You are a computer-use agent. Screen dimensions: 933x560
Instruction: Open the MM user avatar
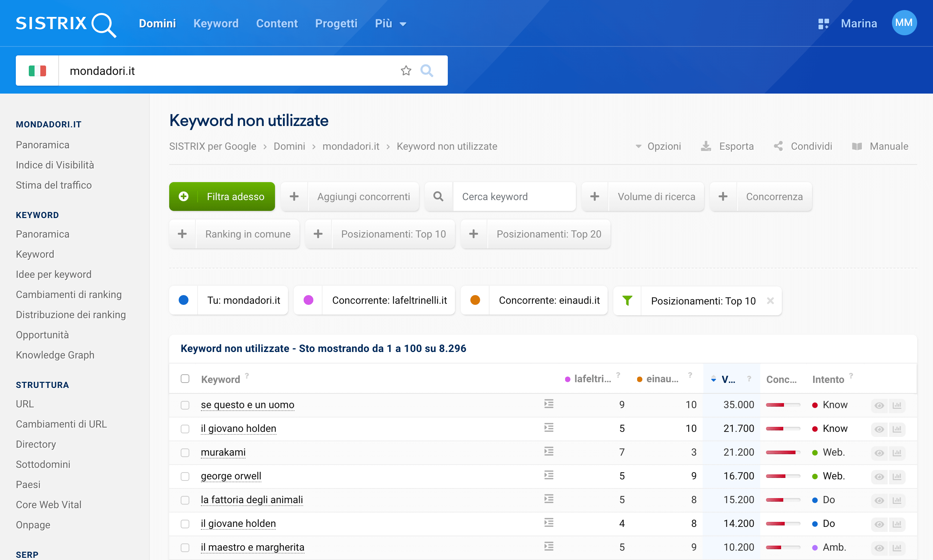pyautogui.click(x=904, y=23)
